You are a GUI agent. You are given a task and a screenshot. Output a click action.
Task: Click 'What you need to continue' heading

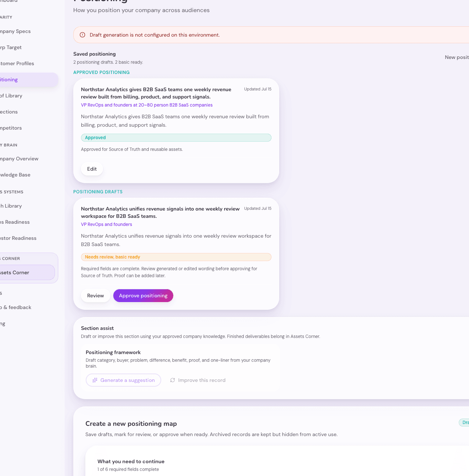(131, 461)
